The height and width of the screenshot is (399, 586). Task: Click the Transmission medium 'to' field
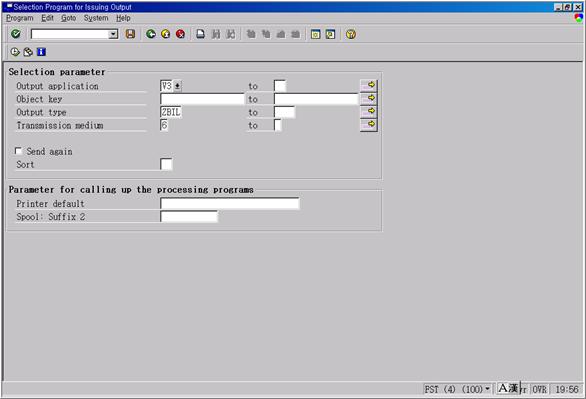pyautogui.click(x=278, y=125)
